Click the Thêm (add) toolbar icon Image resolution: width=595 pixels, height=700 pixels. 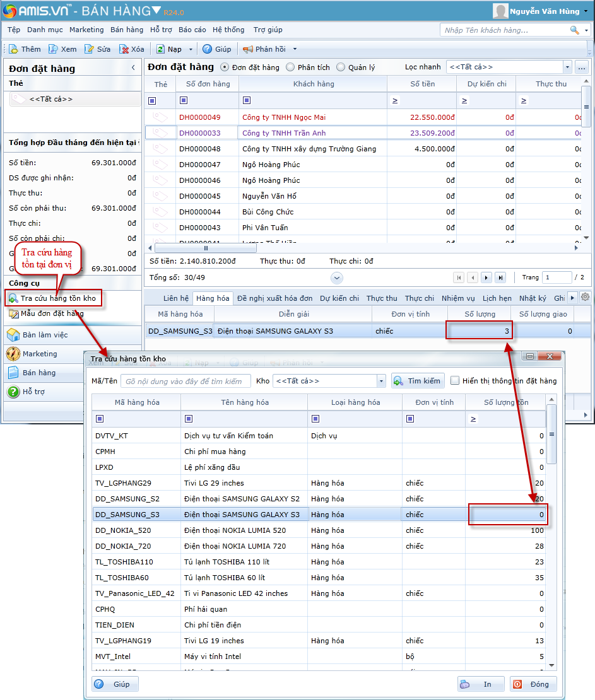[13, 49]
